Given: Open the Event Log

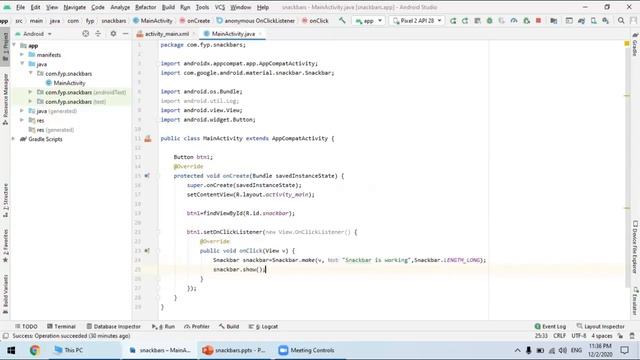Looking at the screenshot, I should (x=550, y=327).
